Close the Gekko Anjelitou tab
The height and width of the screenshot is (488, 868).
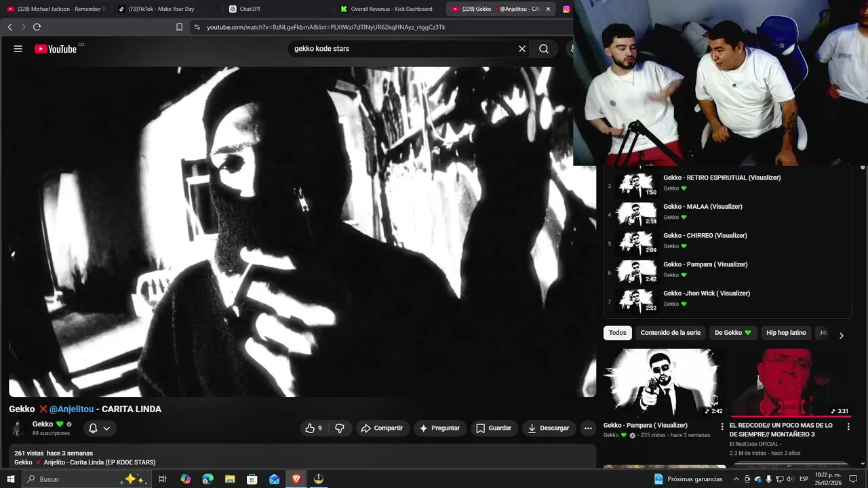coord(548,9)
